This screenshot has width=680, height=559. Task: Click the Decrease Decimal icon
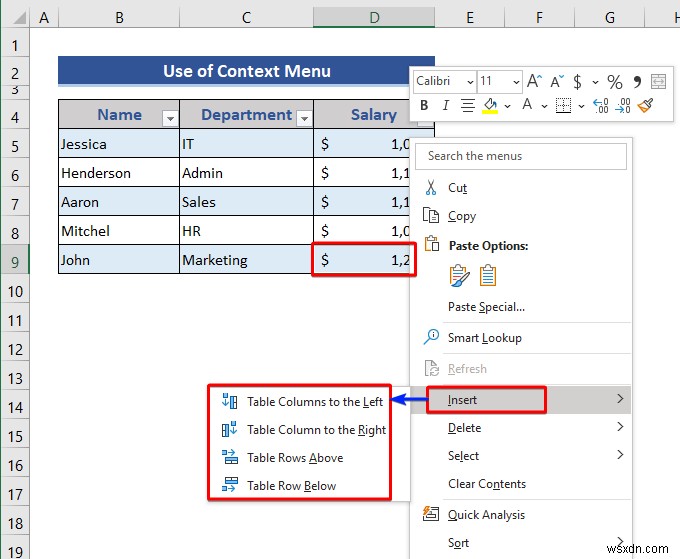click(x=623, y=105)
